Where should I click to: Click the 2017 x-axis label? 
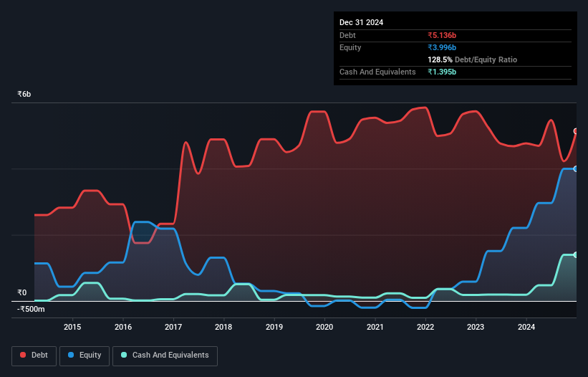[173, 327]
